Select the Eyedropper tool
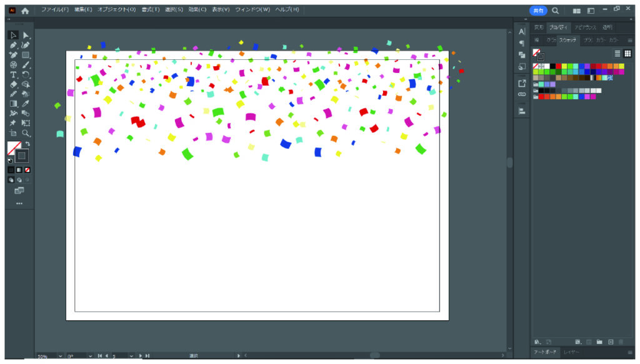This screenshot has width=640, height=364. pyautogui.click(x=26, y=104)
